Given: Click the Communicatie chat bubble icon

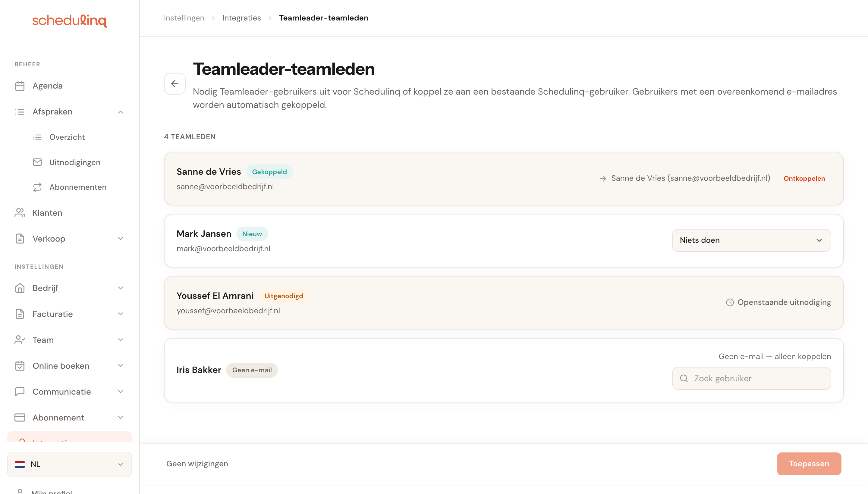Looking at the screenshot, I should (x=20, y=392).
